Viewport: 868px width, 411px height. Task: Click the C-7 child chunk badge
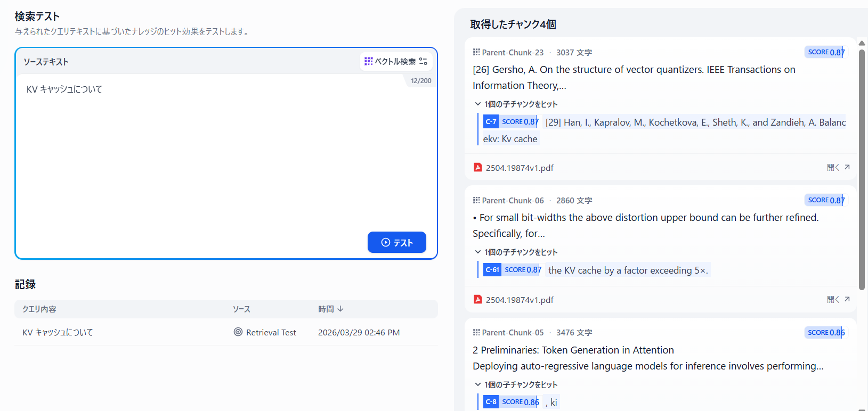[491, 122]
